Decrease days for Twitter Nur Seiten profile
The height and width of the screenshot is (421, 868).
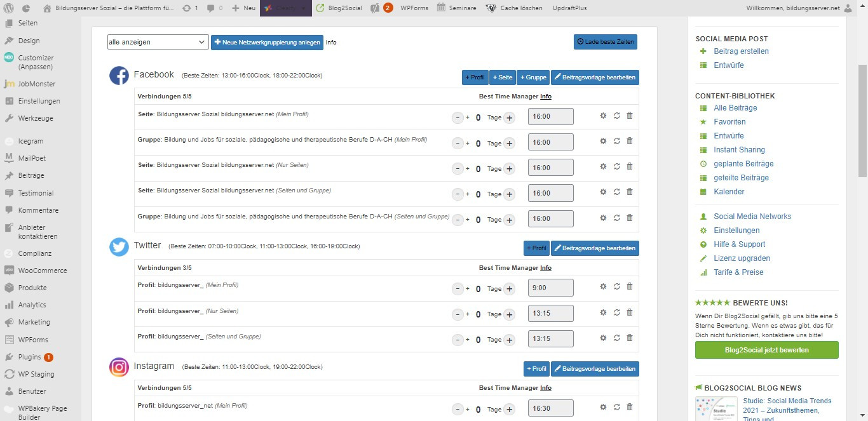click(458, 314)
